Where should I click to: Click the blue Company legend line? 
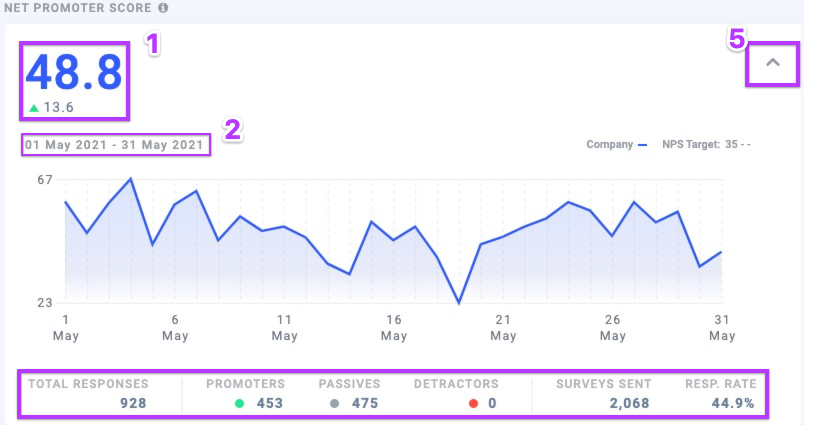click(644, 144)
